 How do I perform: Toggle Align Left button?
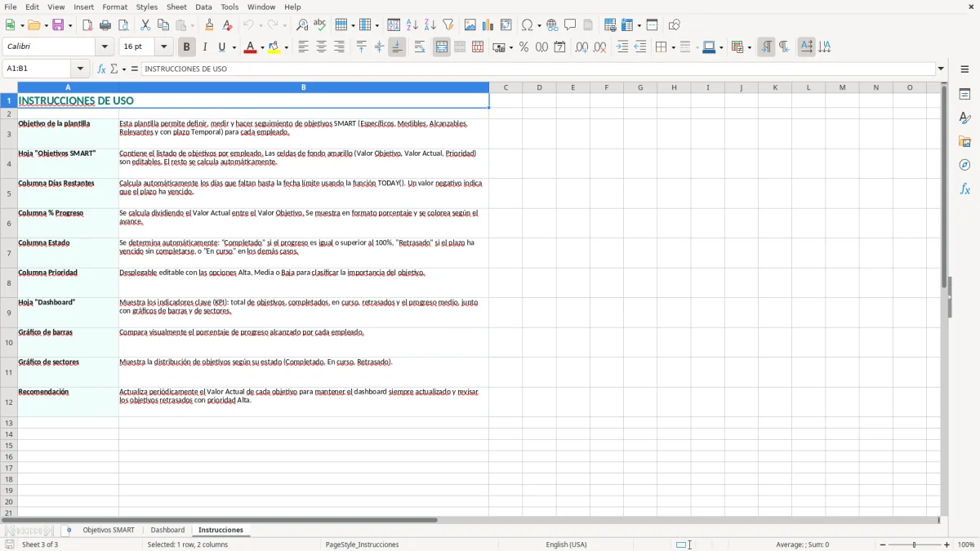point(303,47)
